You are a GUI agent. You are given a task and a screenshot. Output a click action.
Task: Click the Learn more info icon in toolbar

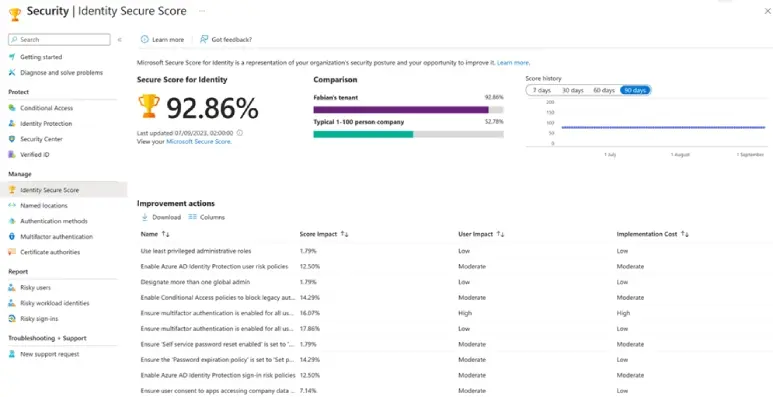click(144, 39)
